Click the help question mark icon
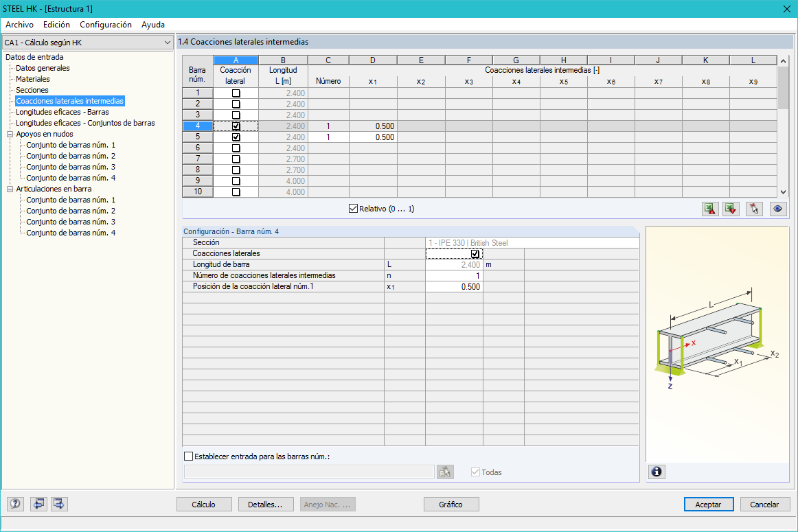 (x=15, y=504)
